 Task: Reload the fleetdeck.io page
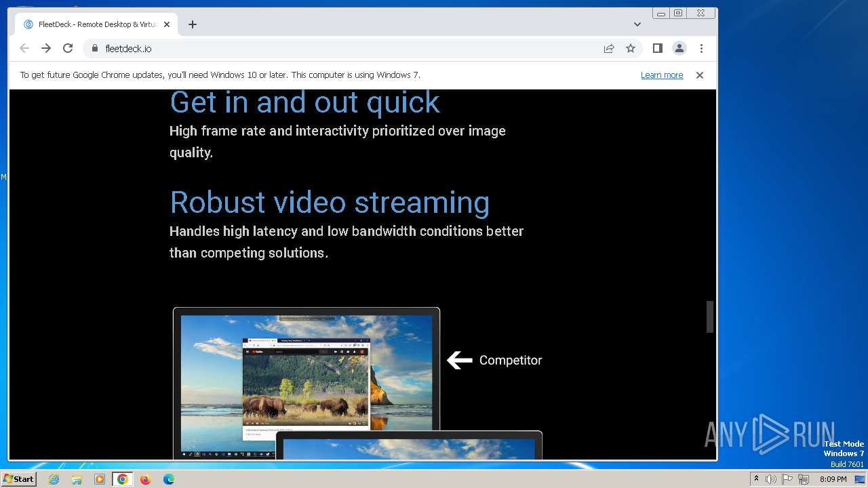pos(68,48)
